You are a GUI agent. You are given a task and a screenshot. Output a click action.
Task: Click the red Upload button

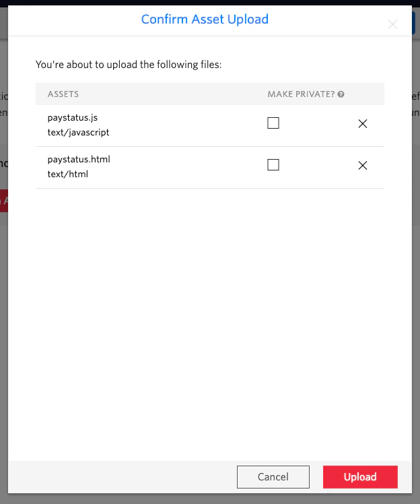360,477
